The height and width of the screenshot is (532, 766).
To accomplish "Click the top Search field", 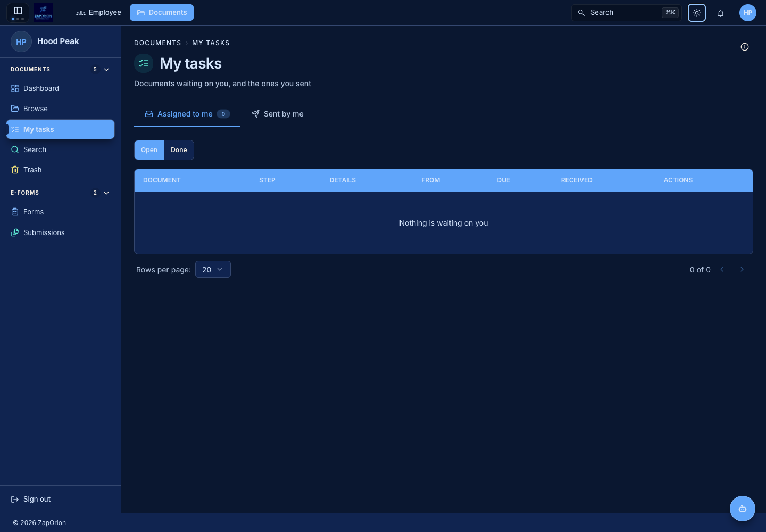I will 627,13.
